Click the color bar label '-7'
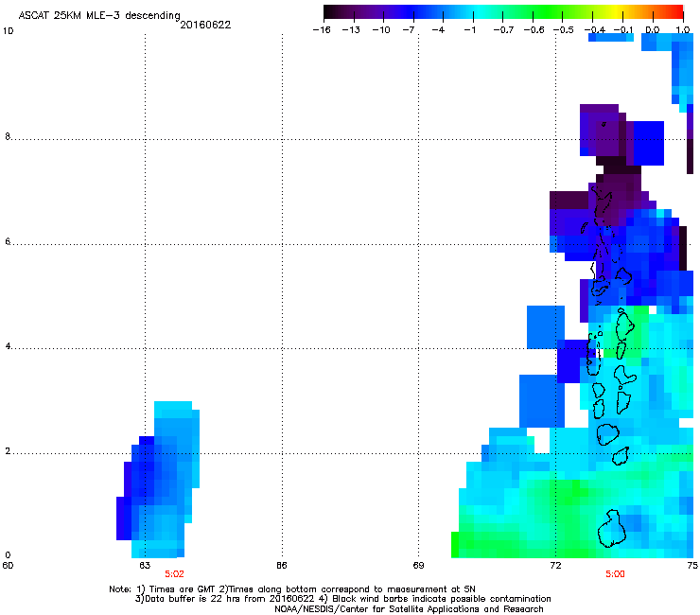 click(x=409, y=30)
